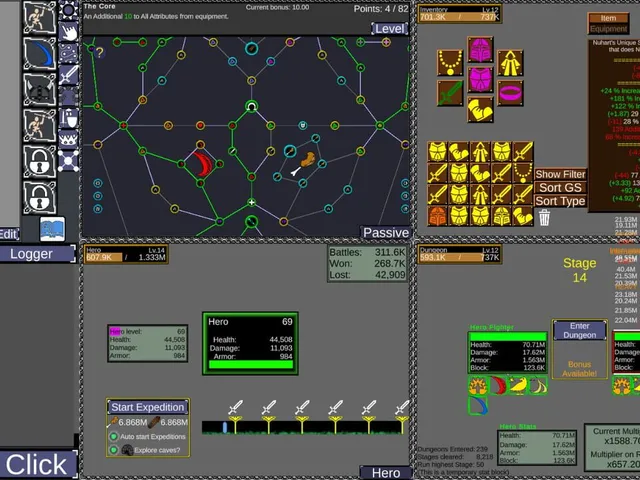Viewport: 640px width, 480px height.
Task: Select the red crescent passive node
Action: [x=203, y=164]
